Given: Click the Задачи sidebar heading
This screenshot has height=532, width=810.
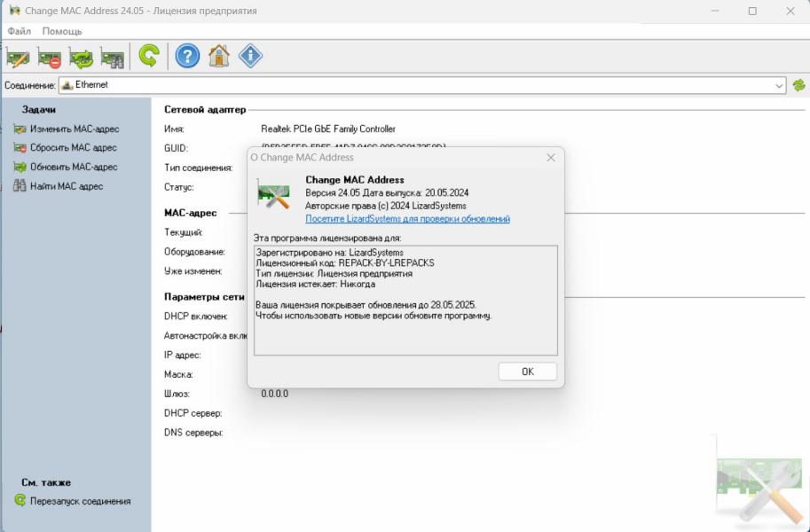Looking at the screenshot, I should 39,109.
